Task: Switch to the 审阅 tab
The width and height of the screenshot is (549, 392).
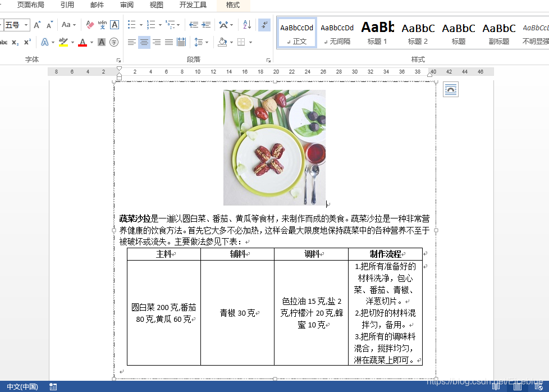Action: pos(127,5)
